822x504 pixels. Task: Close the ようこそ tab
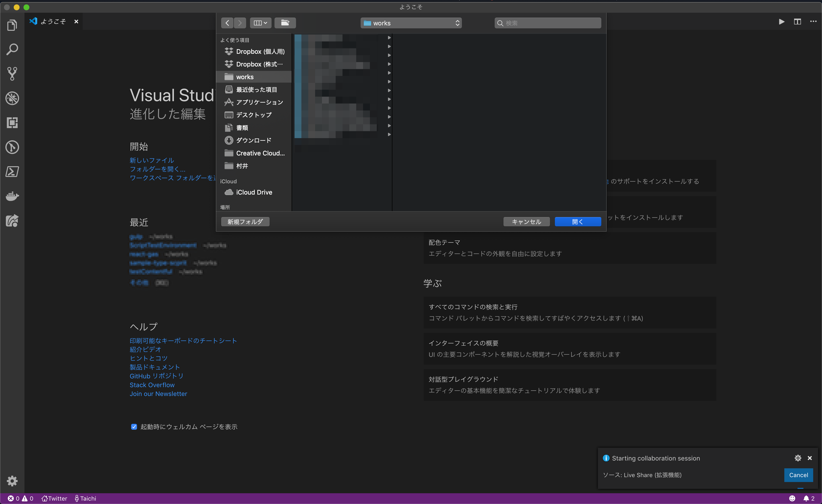tap(76, 21)
